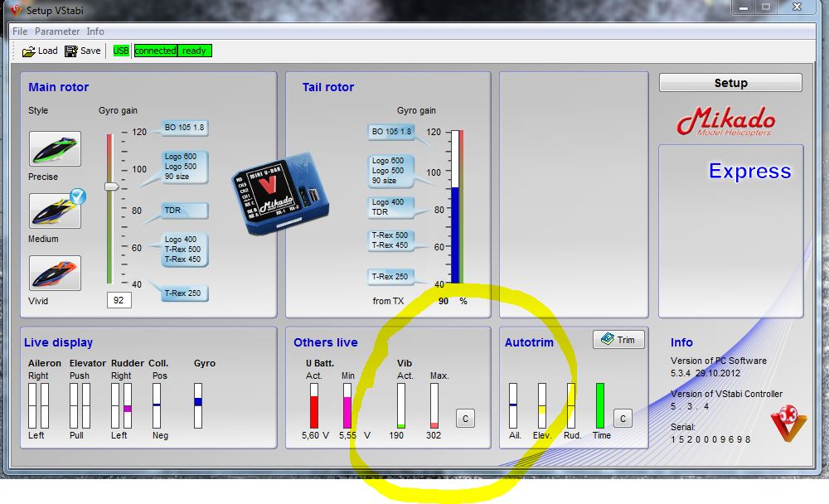Viewport: 829px width, 504px height.
Task: Select the Medium style helicopter icon
Action: pos(55,211)
